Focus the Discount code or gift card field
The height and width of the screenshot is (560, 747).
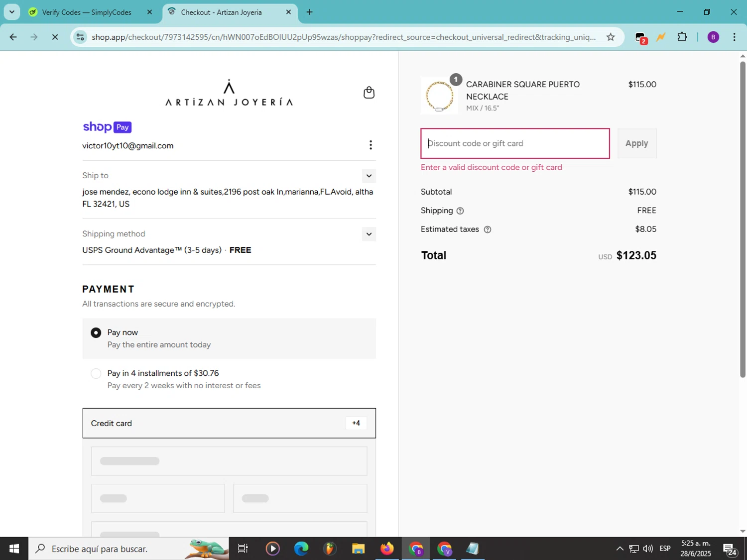coord(515,143)
